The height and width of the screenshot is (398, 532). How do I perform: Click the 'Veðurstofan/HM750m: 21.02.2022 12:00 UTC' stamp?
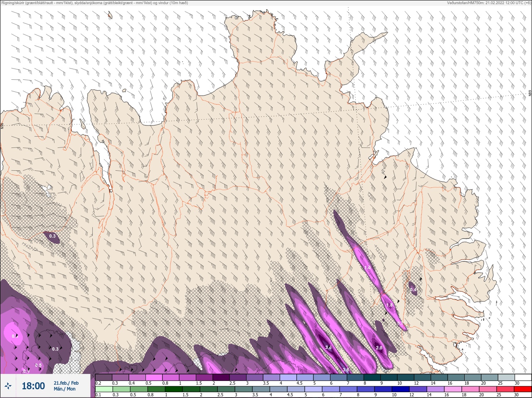point(489,3)
